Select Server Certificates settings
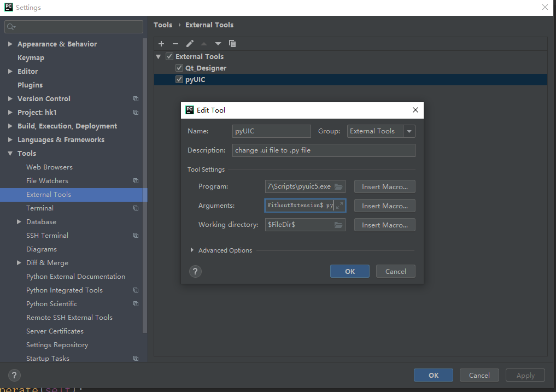Screen dimensions: 556x392 click(x=55, y=331)
